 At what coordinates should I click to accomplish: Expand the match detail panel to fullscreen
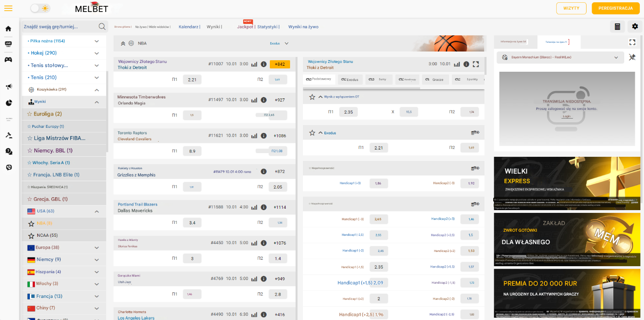click(476, 64)
